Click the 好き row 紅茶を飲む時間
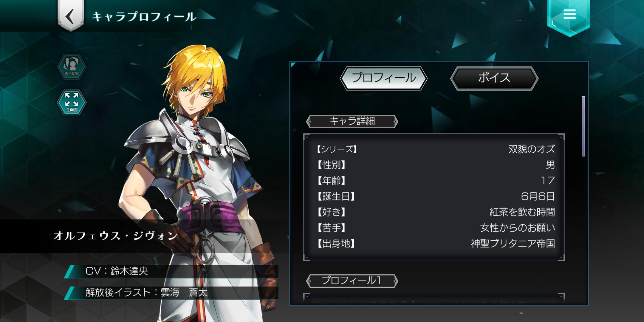Image resolution: width=644 pixels, height=322 pixels. 435,212
